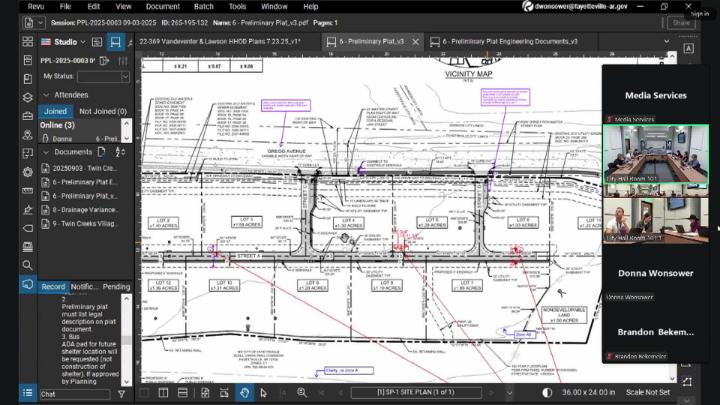The height and width of the screenshot is (405, 720).
Task: Show the Not Joined attendees list
Action: [103, 111]
